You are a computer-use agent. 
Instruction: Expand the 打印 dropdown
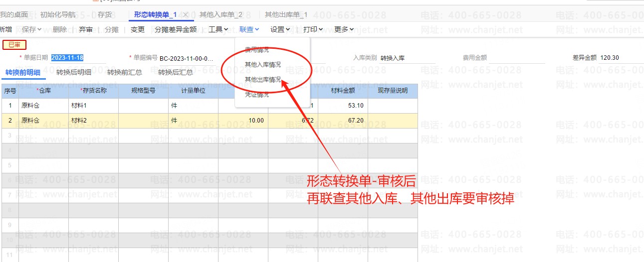313,29
